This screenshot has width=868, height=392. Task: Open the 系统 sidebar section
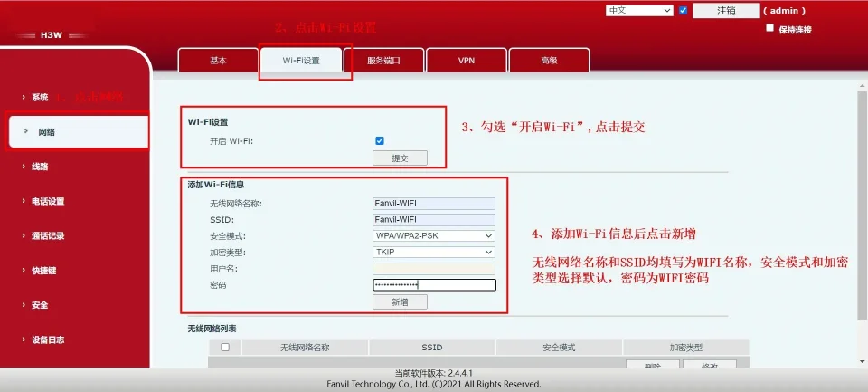tap(40, 97)
